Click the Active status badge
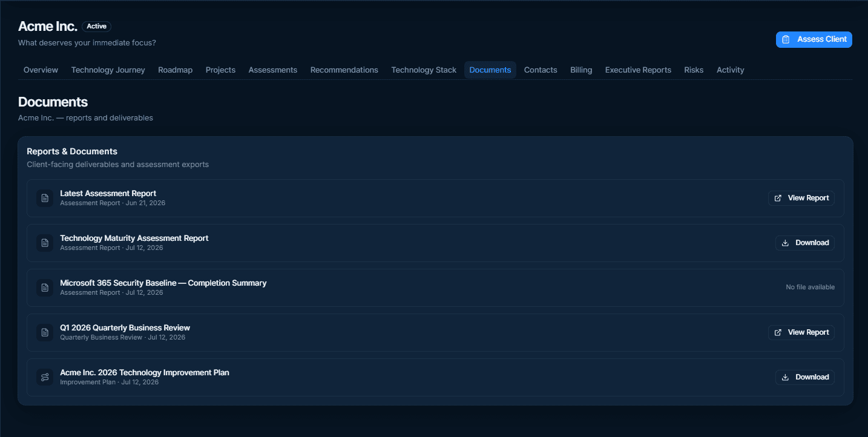 tap(96, 26)
